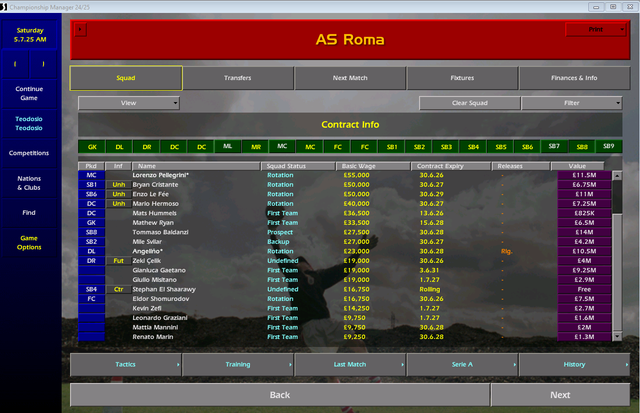Switch to the Transfers tab
This screenshot has height=413, width=640.
pos(238,78)
